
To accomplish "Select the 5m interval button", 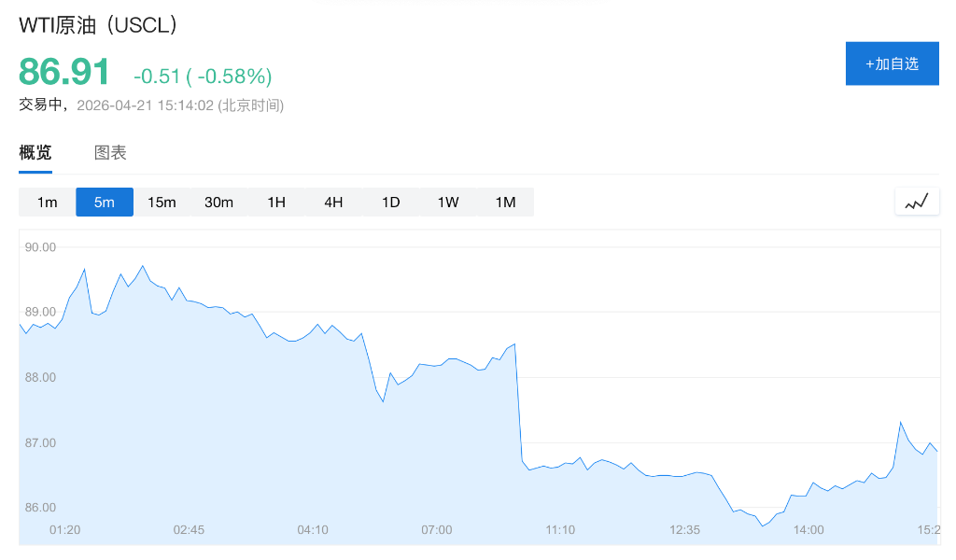I will [105, 203].
